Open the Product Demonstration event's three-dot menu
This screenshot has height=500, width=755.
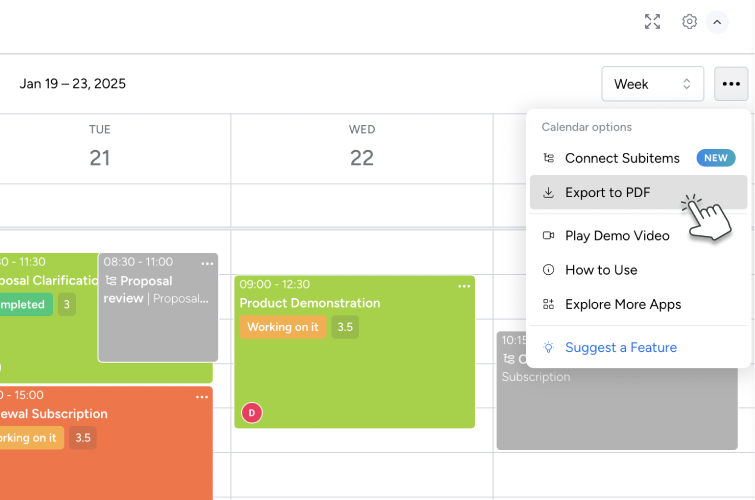pos(464,286)
